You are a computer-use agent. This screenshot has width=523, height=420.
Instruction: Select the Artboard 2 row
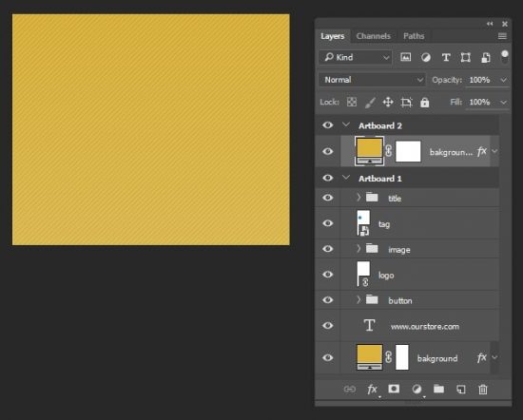408,125
